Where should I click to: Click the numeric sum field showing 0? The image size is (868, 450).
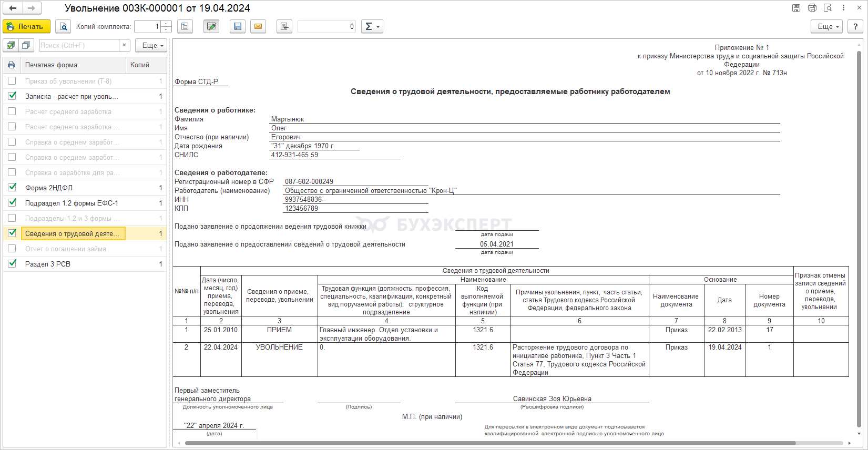[x=326, y=26]
